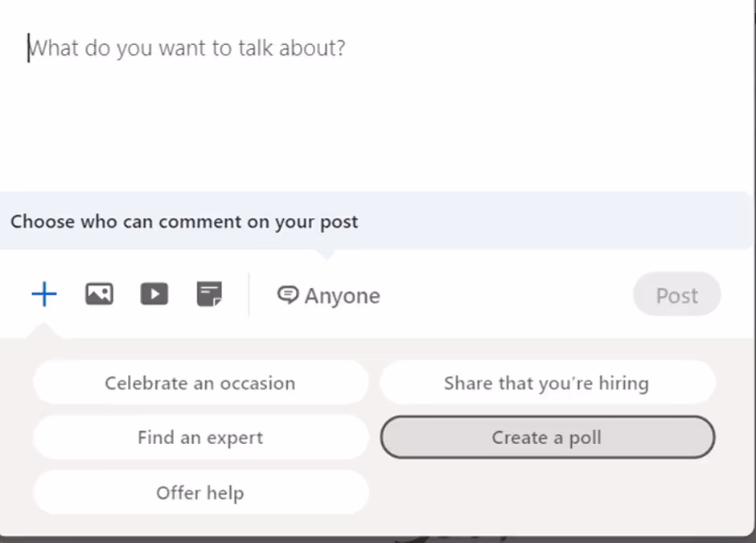Open the write article document icon

click(209, 294)
